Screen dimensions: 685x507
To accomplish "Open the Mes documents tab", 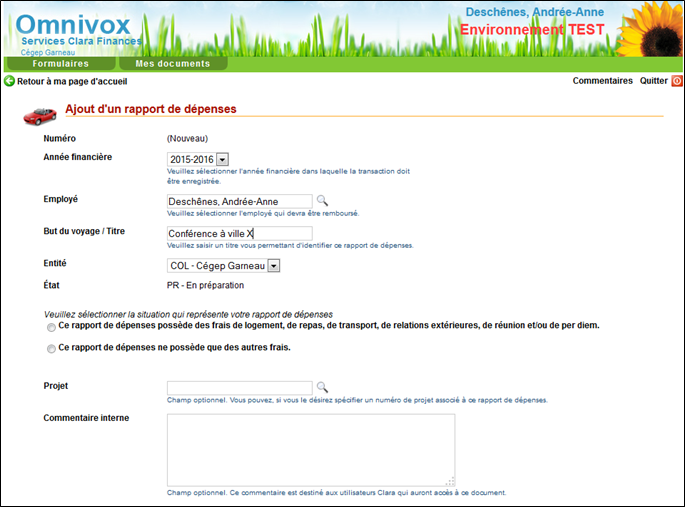I will 172,63.
